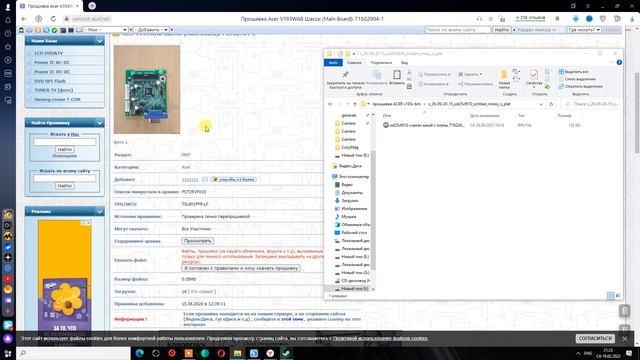Open the TUNER TV (фото) link
The image size is (640, 360).
coord(53,90)
